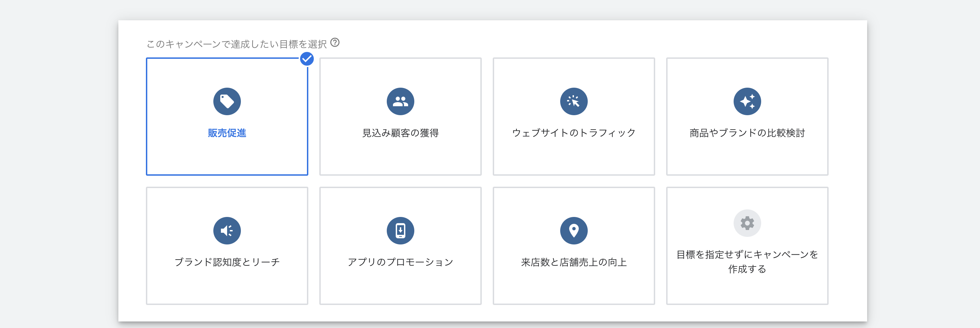Deselect the currently selected 販売促進 objective
The width and height of the screenshot is (980, 328).
(227, 116)
